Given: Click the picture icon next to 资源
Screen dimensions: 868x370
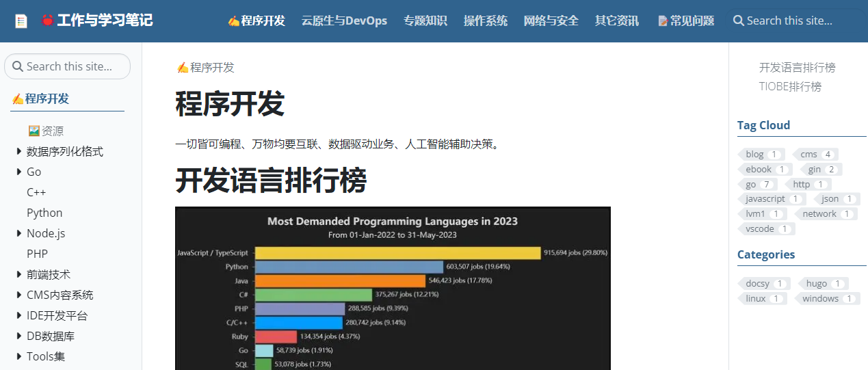Looking at the screenshot, I should (34, 131).
